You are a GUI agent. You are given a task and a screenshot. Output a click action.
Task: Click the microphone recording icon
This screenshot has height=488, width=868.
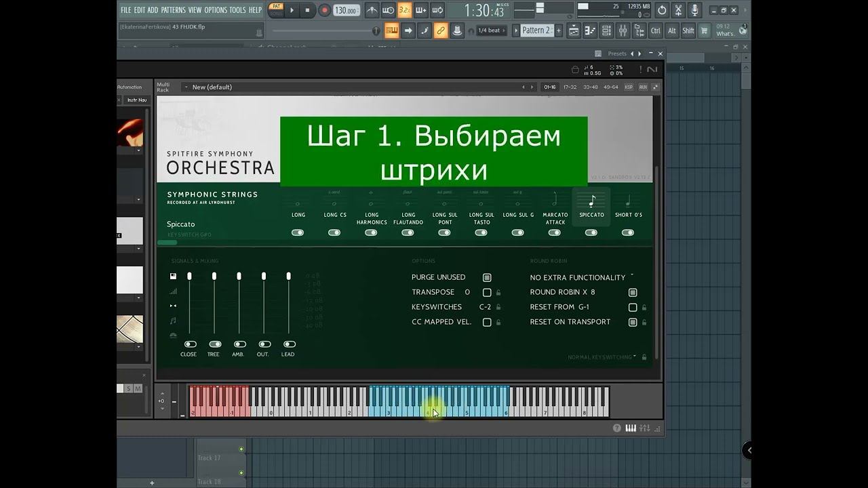tap(694, 10)
